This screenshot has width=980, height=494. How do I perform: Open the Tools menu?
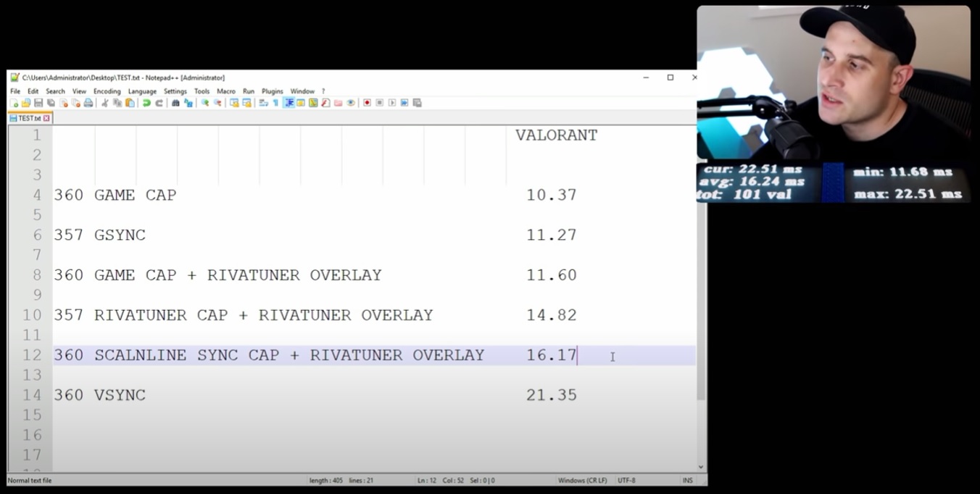202,91
